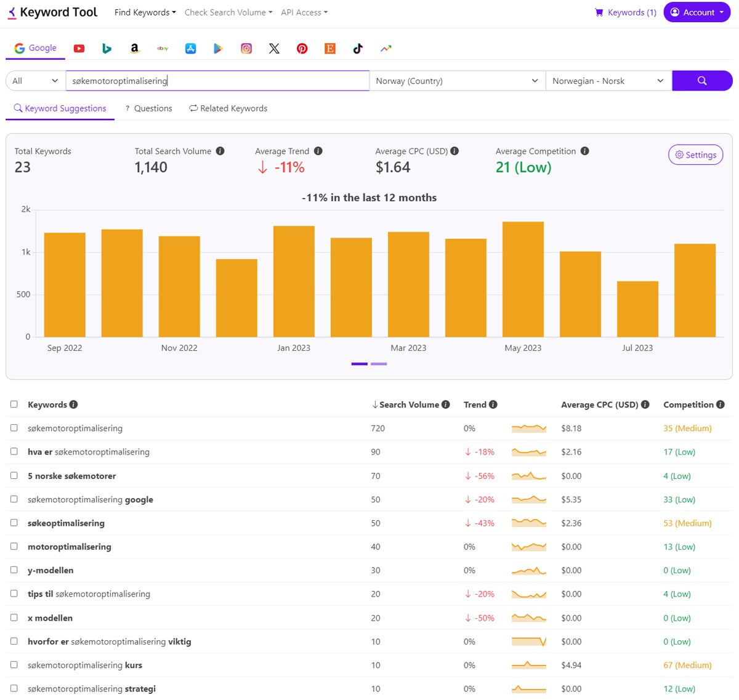Switch to the YouTube keyword source
The image size is (739, 700).
pos(79,48)
